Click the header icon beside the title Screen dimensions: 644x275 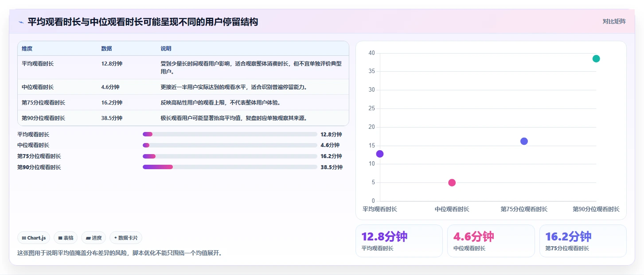coord(21,22)
